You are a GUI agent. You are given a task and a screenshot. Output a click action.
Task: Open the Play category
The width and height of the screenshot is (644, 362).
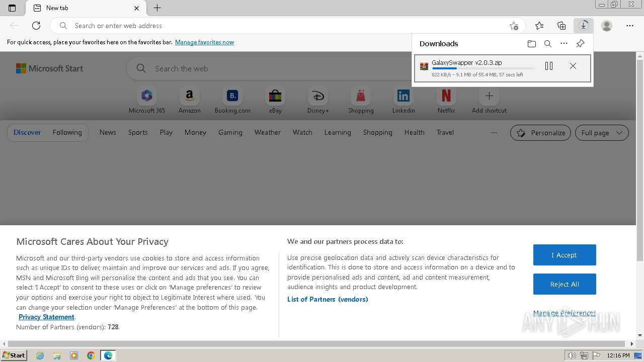pyautogui.click(x=166, y=132)
